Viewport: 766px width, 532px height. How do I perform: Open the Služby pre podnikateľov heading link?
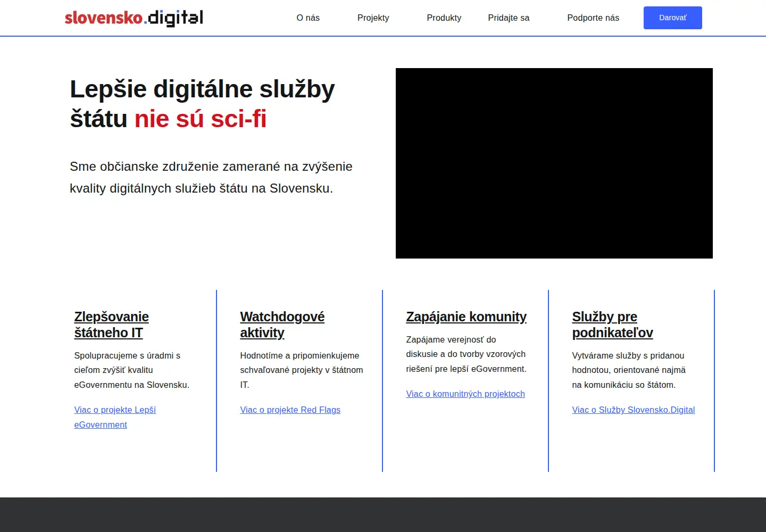[613, 325]
